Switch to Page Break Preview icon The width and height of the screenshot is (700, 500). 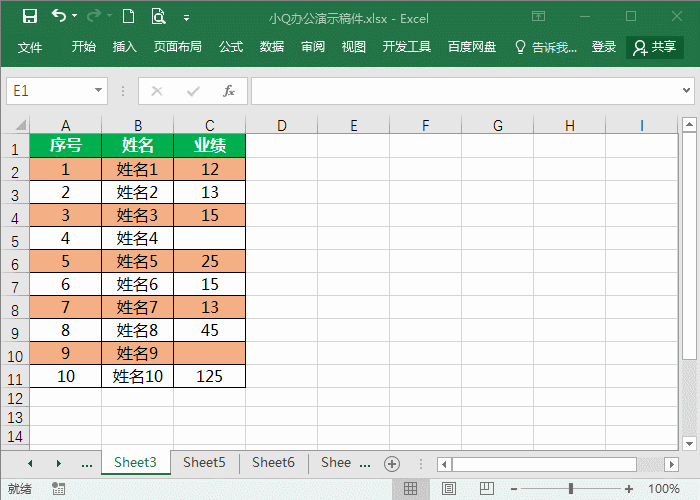487,488
